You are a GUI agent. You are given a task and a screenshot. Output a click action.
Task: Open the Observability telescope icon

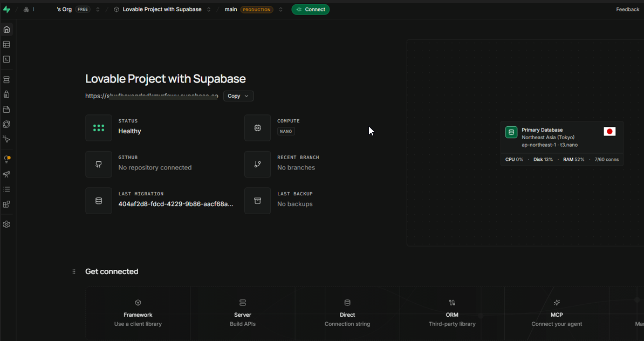[6, 174]
